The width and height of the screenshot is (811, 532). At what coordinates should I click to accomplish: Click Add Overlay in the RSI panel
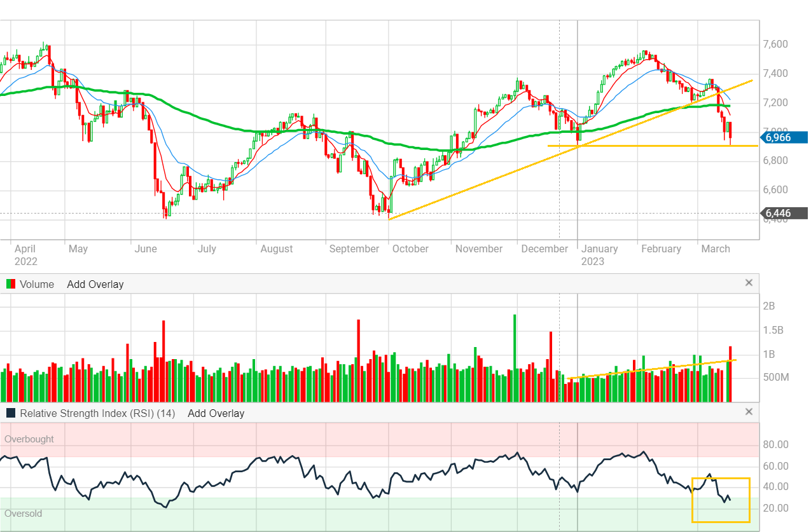coord(216,413)
